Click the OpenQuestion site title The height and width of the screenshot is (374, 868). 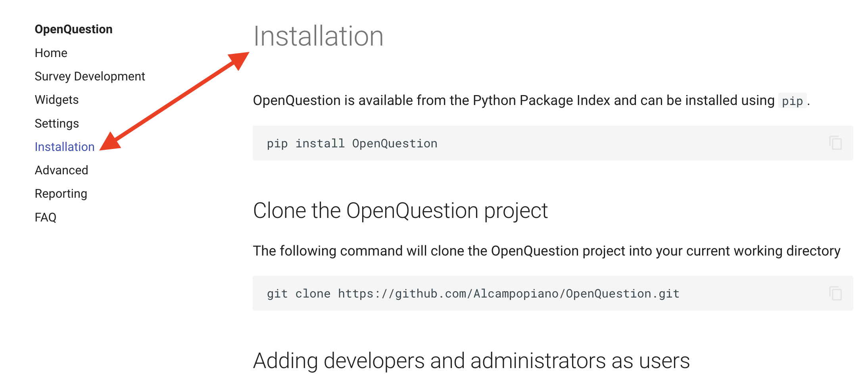coord(73,29)
